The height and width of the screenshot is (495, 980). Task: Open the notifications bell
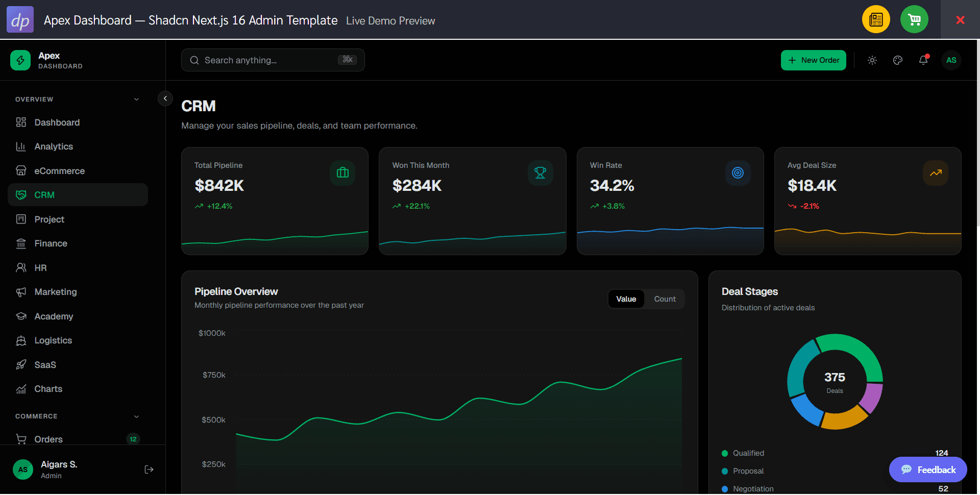click(x=923, y=60)
